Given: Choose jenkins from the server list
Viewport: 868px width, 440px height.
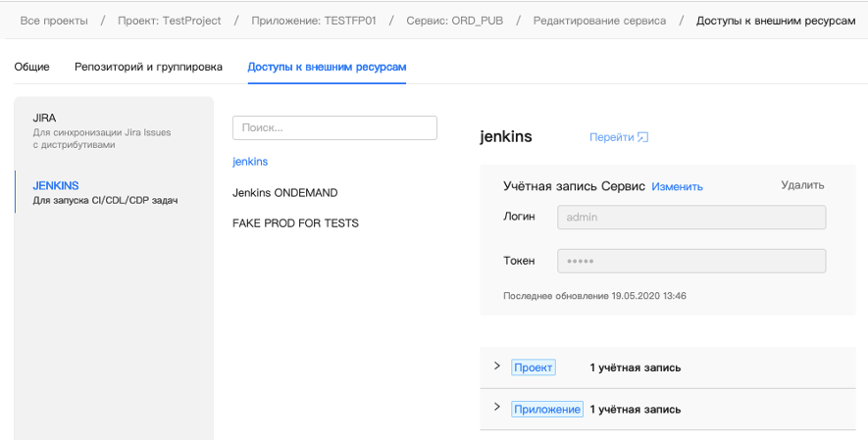Looking at the screenshot, I should (x=250, y=161).
